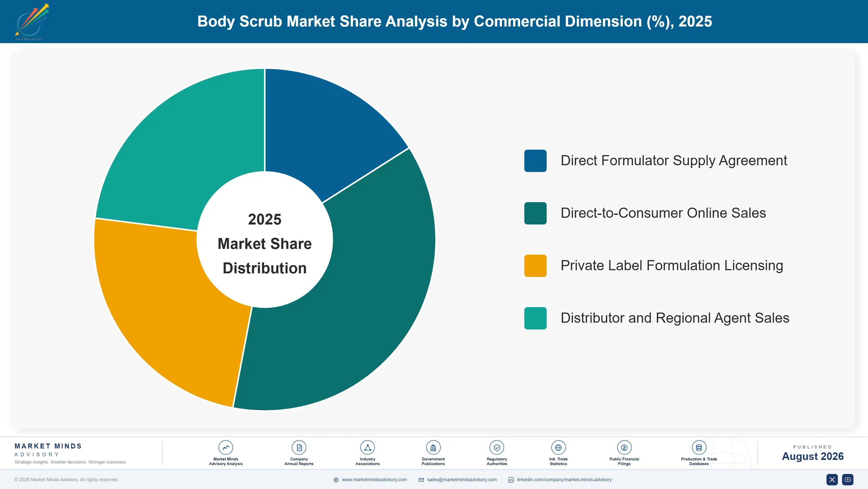
Task: Click the LinkedIn icon in footer
Action: click(x=511, y=480)
